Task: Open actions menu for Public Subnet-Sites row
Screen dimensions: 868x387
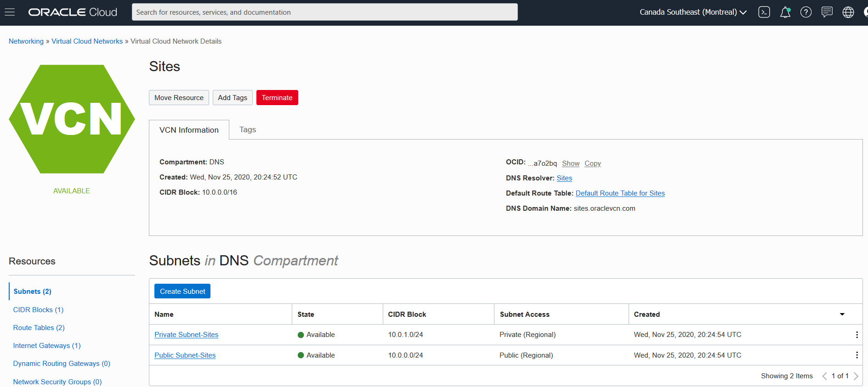Action: point(857,355)
